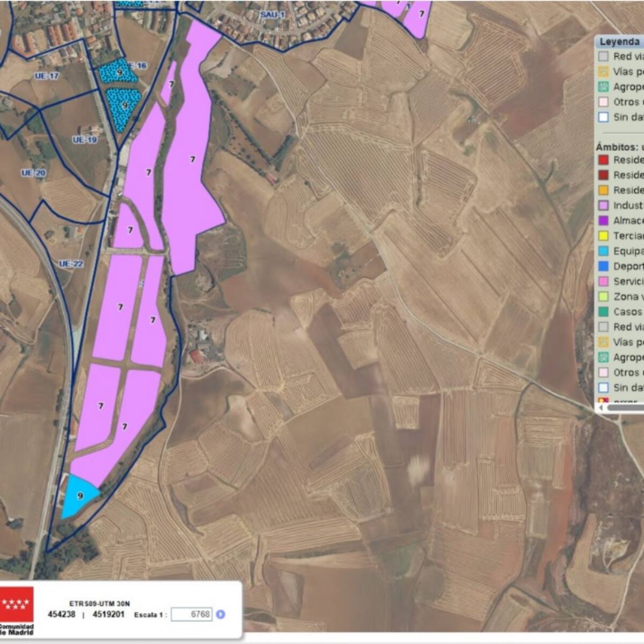Click the legend scroll-left arrow
The height and width of the screenshot is (644, 644).
click(601, 408)
